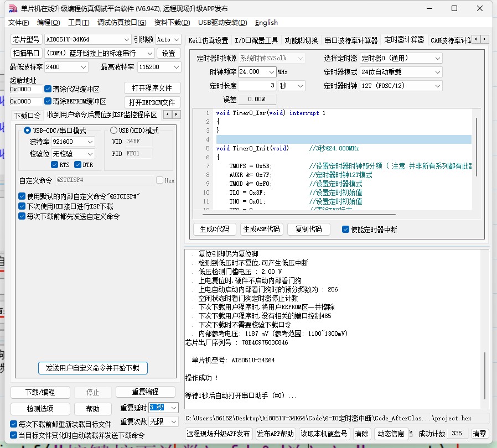Click 检测选项 button

tap(40, 409)
